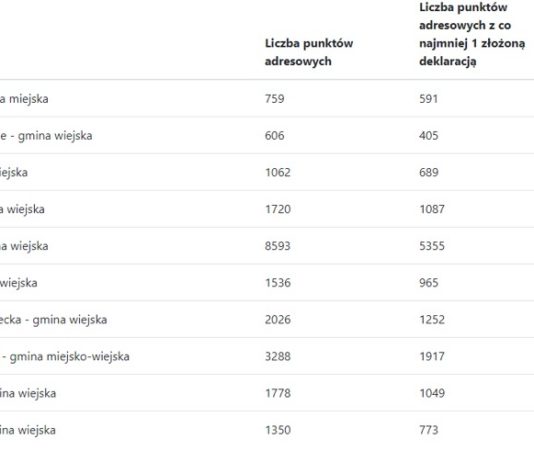Click the cell showing 606
The image size is (534, 462).
coord(274,136)
